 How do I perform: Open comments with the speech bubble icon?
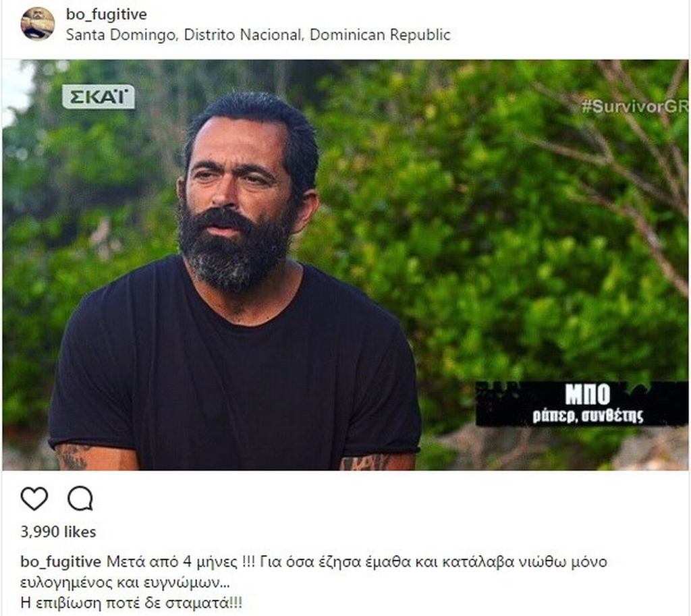[80, 499]
